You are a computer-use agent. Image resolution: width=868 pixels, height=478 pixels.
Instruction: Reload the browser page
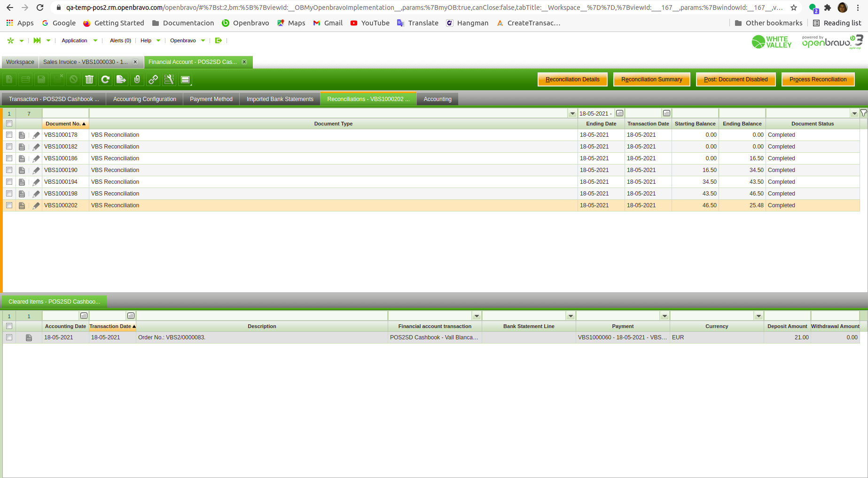click(40, 8)
